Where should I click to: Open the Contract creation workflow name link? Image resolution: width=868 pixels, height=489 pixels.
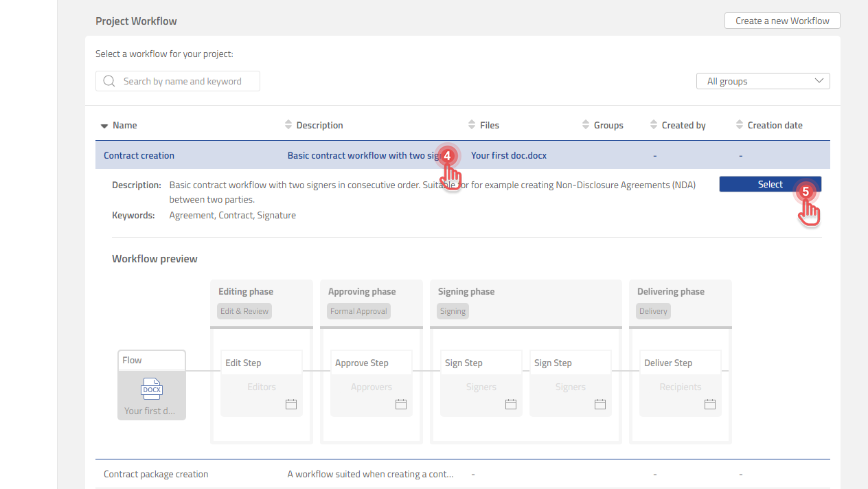(x=139, y=155)
